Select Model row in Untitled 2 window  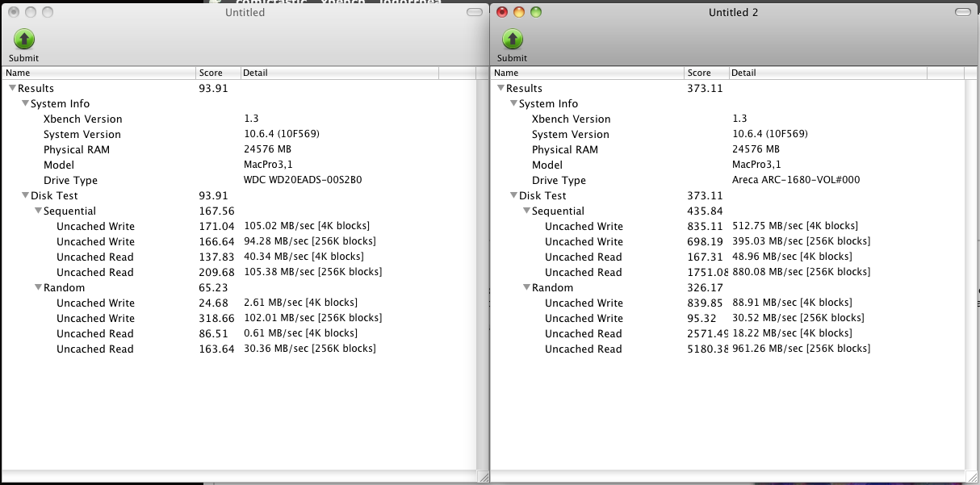727,165
